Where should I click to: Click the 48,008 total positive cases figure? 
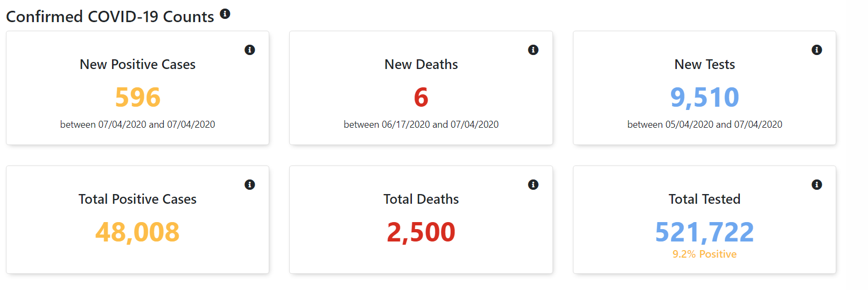[x=137, y=232]
